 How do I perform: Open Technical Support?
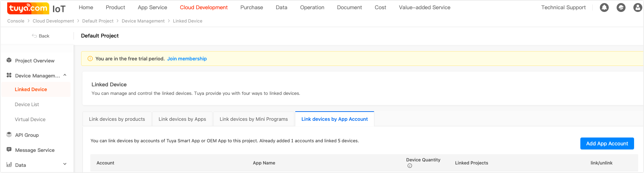pyautogui.click(x=563, y=8)
